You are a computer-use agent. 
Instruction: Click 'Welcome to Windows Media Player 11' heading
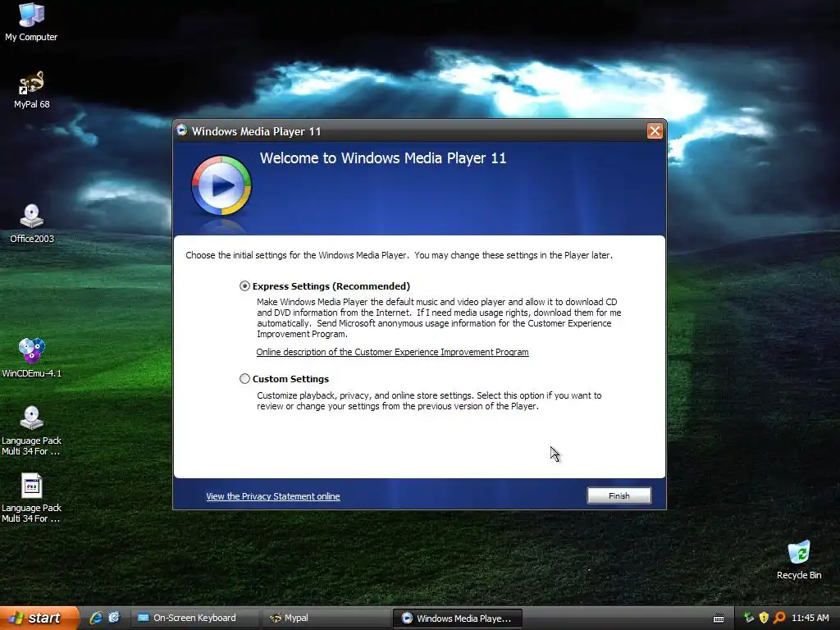click(x=383, y=158)
